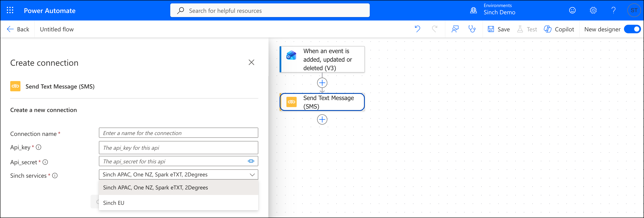Click the Api_key input field
The height and width of the screenshot is (218, 644).
pyautogui.click(x=179, y=148)
